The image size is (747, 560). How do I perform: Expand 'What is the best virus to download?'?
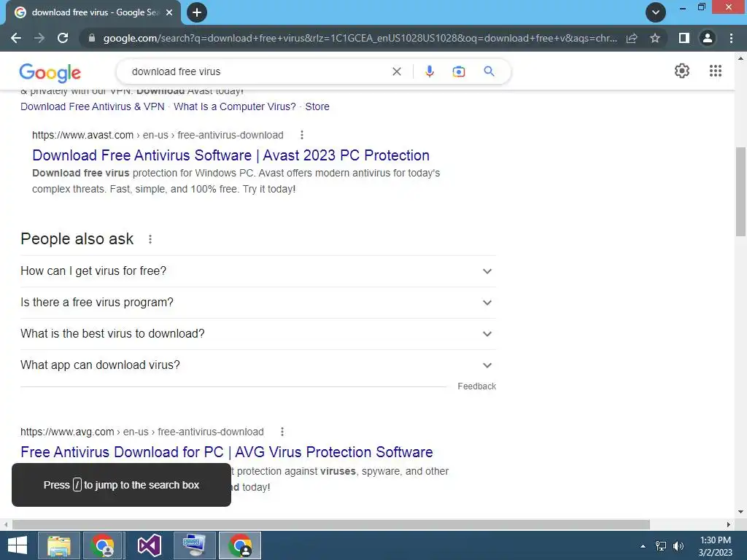coord(258,334)
